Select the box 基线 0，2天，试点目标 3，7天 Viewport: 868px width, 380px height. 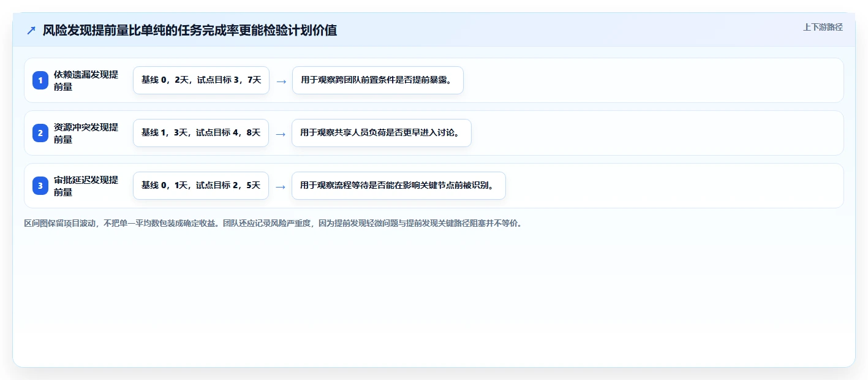pyautogui.click(x=201, y=80)
